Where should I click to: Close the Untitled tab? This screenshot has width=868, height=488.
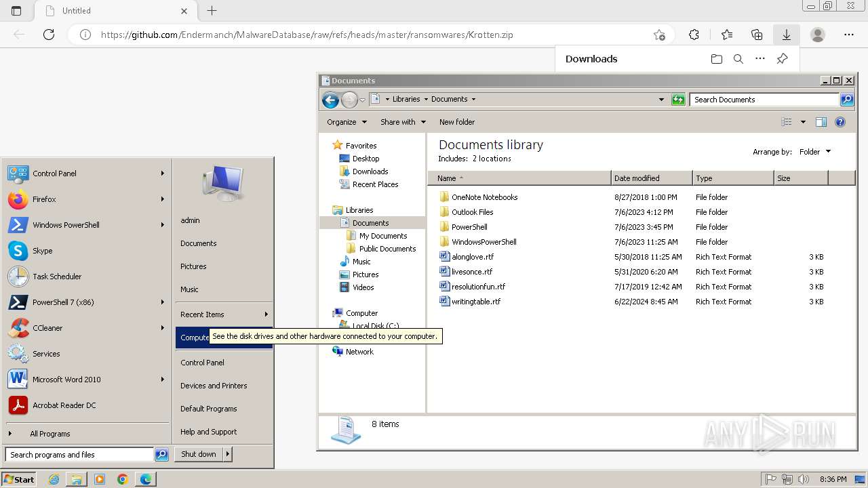point(184,11)
